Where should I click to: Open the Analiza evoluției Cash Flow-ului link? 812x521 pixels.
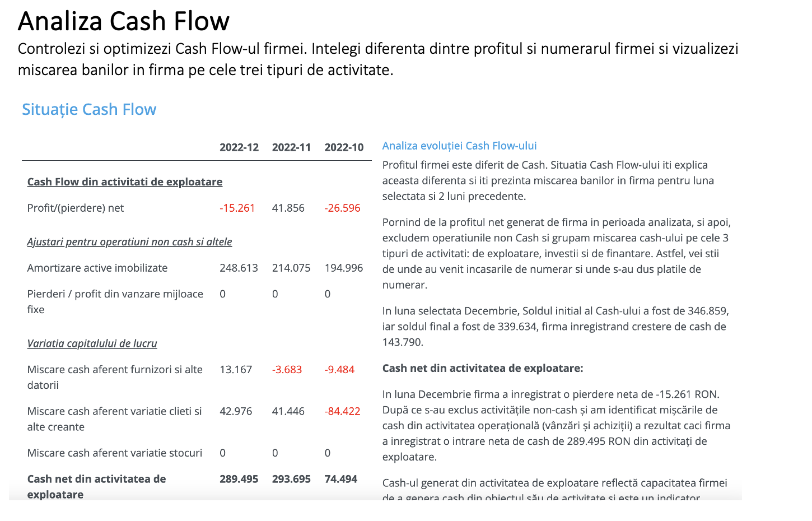pos(459,146)
